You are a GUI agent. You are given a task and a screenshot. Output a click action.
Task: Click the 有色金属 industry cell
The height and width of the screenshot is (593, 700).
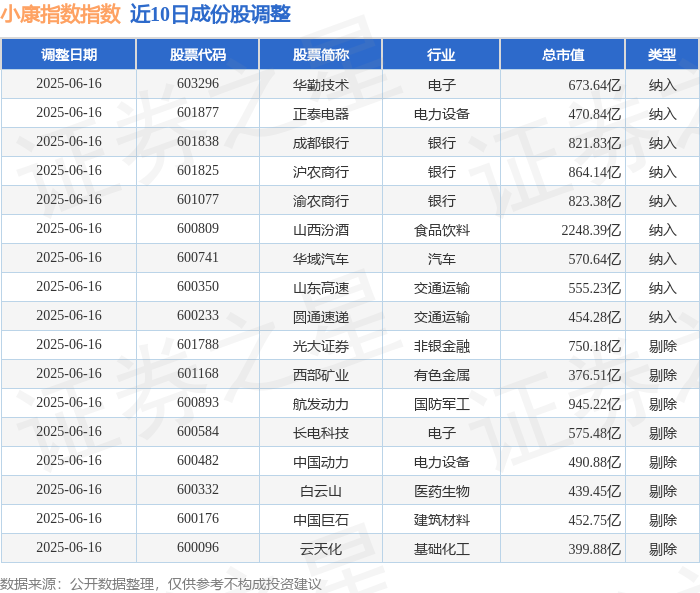[x=442, y=375]
